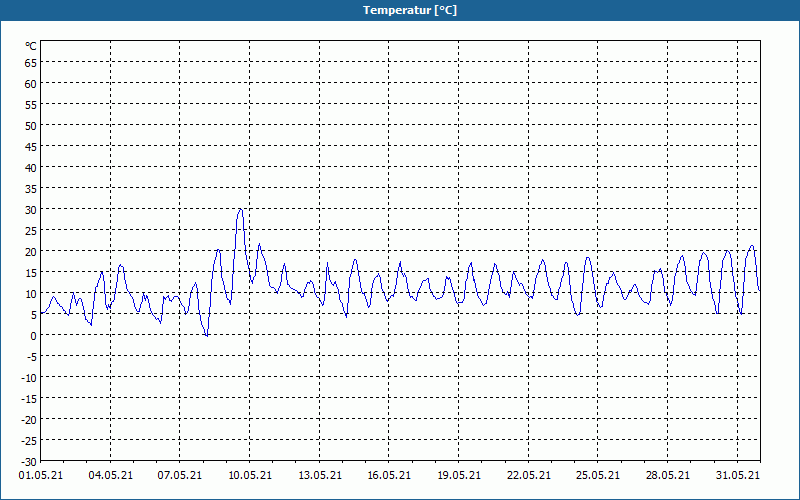Select the 13.05.21 date label
Viewport: 800px width, 500px height.
[320, 476]
